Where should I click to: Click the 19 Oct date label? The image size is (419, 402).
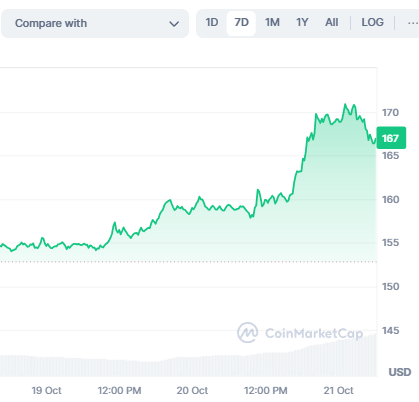tap(46, 390)
